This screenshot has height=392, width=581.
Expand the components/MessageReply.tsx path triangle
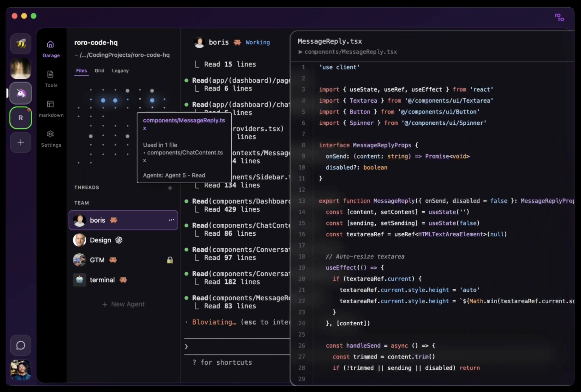pyautogui.click(x=300, y=52)
